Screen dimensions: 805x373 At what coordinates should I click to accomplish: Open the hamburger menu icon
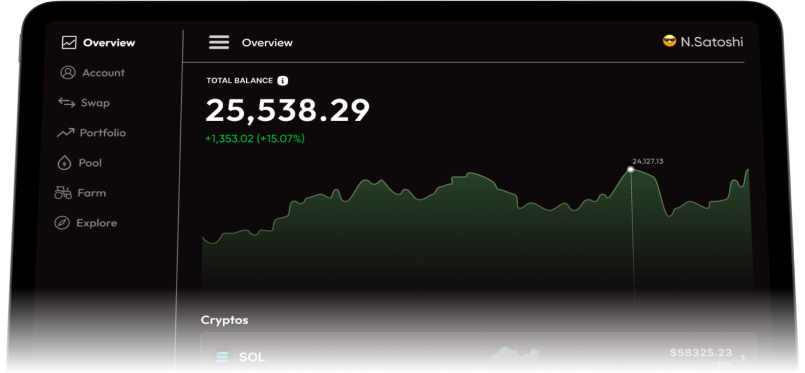click(219, 43)
